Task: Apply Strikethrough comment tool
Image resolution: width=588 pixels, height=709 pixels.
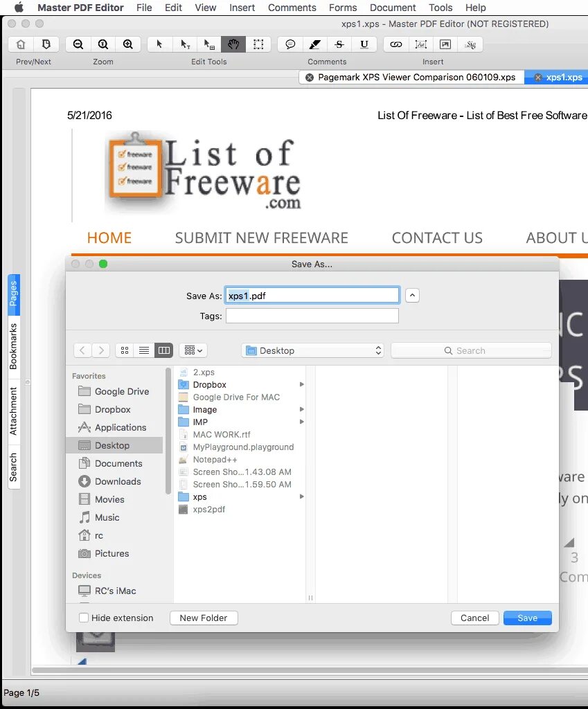Action: tap(339, 44)
